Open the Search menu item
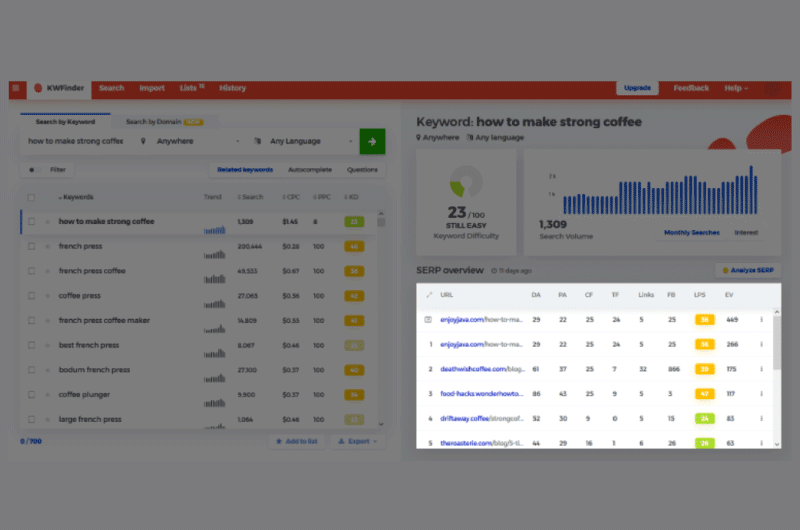800x530 pixels. click(112, 88)
